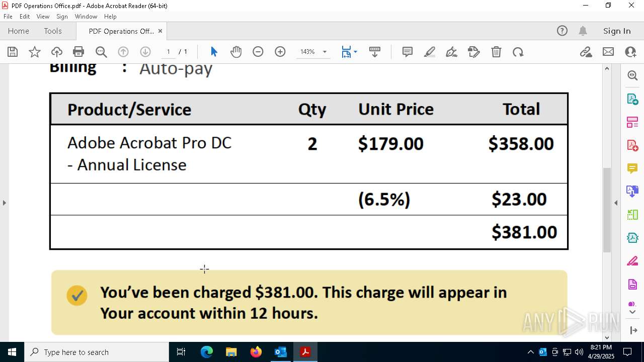Select the highlighter pen tool
The image size is (644, 362).
point(430,52)
